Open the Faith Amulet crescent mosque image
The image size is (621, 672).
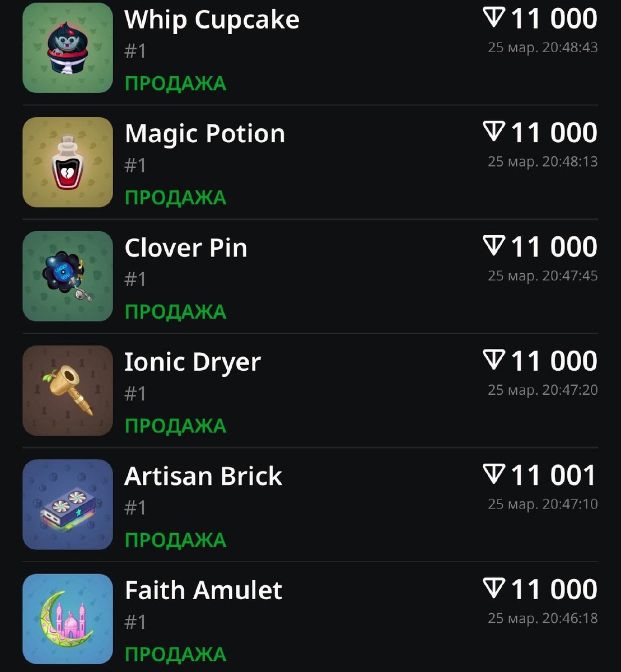coord(68,619)
